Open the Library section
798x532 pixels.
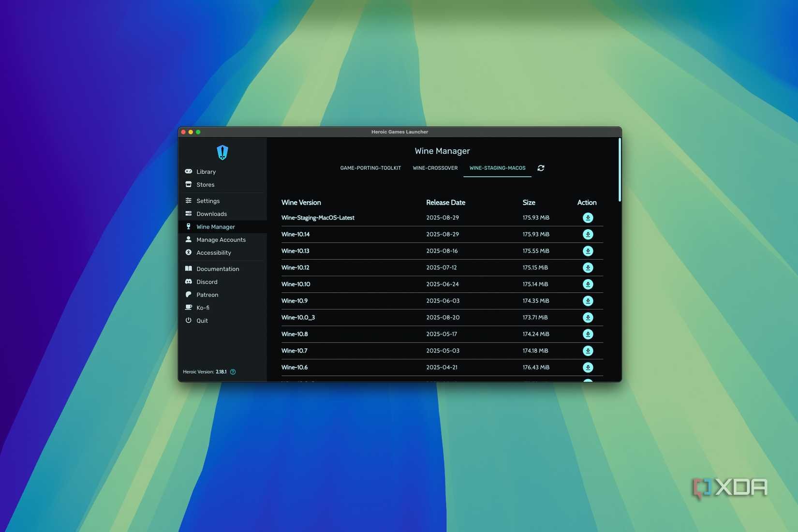[x=206, y=171]
